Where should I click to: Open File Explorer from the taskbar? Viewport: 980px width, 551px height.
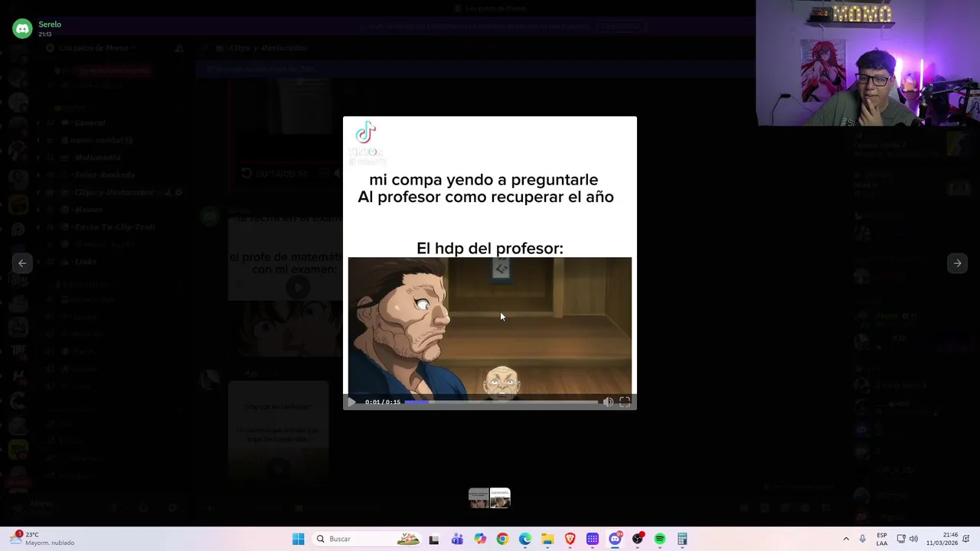[x=547, y=539]
